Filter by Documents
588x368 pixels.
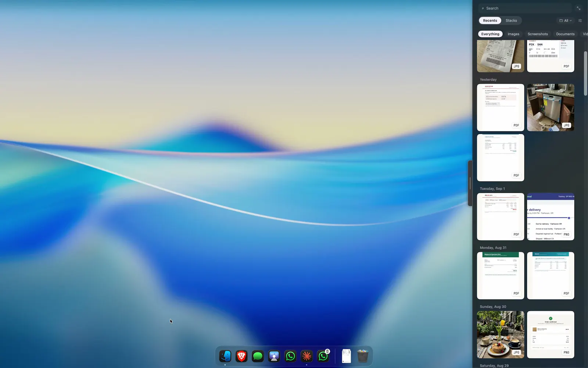[565, 34]
